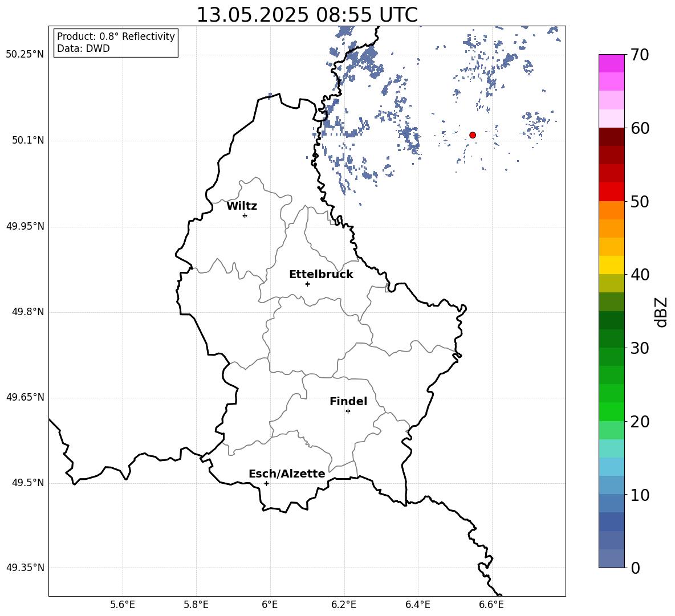Image resolution: width=675 pixels, height=616 pixels.
Task: Click latitude label 49.8°N
Action: point(28,312)
